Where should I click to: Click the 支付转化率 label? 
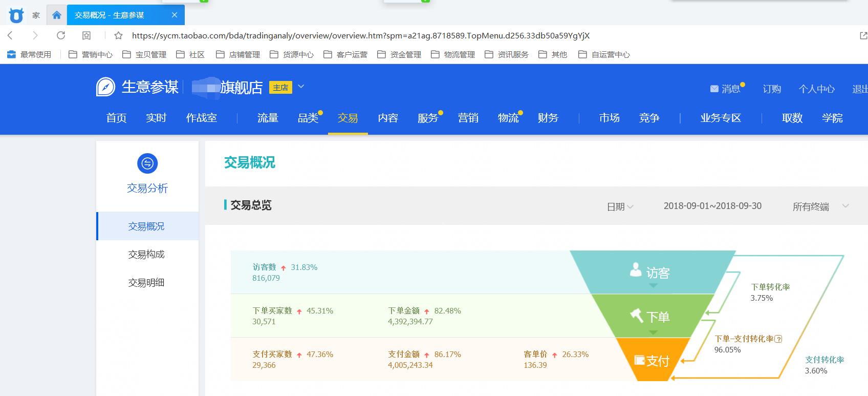(824, 360)
